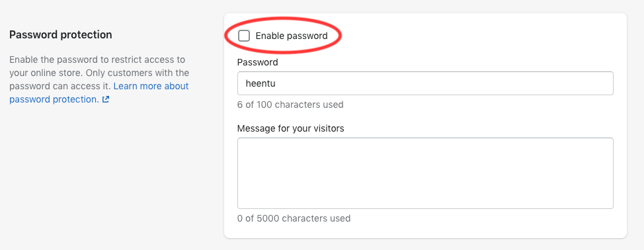Click the 'Learn more about' link text

click(x=151, y=86)
